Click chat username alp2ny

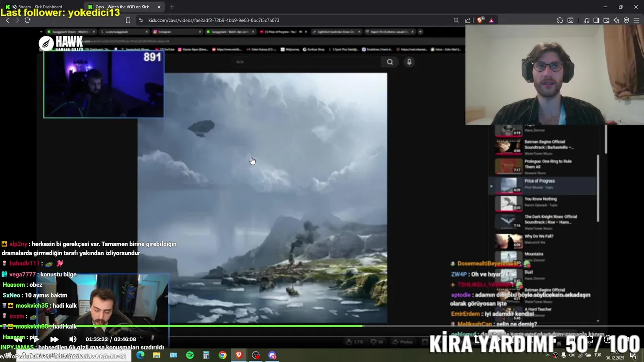click(x=18, y=244)
